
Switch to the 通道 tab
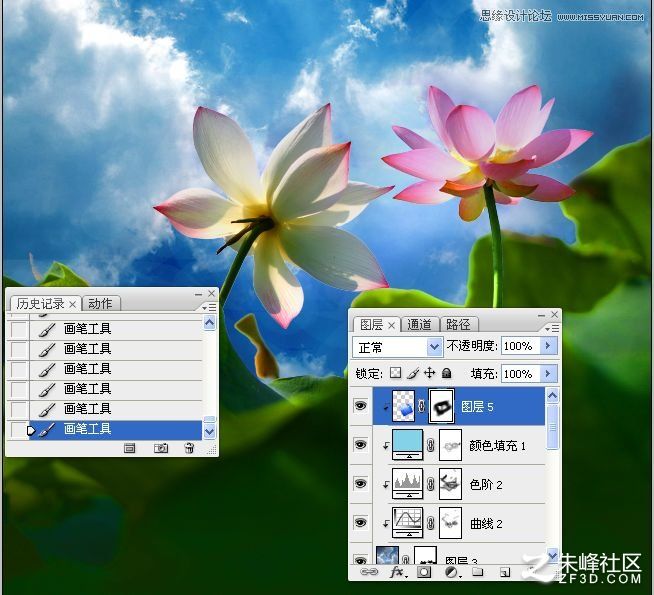click(420, 324)
